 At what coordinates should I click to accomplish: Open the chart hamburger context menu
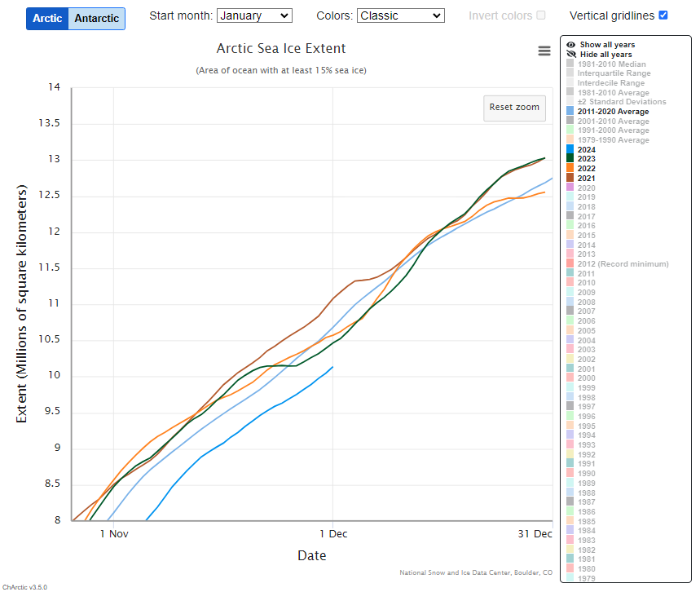pyautogui.click(x=544, y=51)
